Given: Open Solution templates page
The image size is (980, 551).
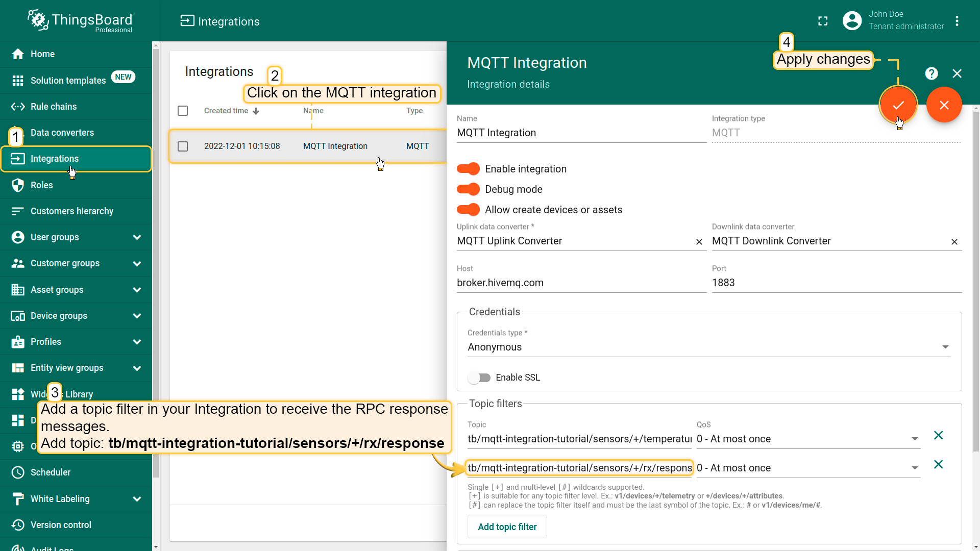Looking at the screenshot, I should (76, 80).
